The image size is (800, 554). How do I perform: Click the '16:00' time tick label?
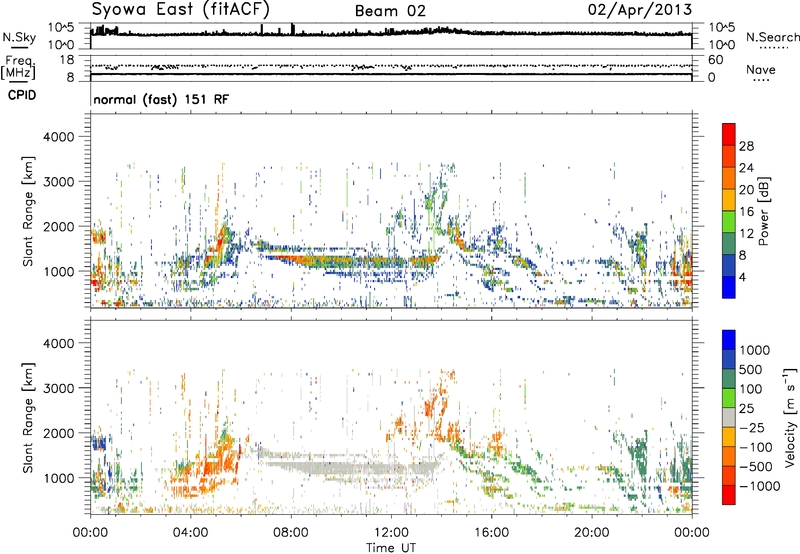tap(491, 533)
